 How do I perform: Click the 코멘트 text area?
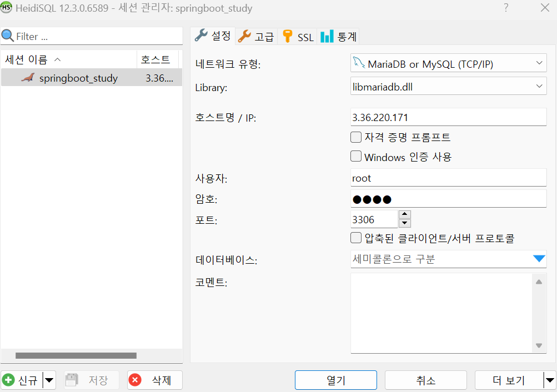click(x=441, y=313)
